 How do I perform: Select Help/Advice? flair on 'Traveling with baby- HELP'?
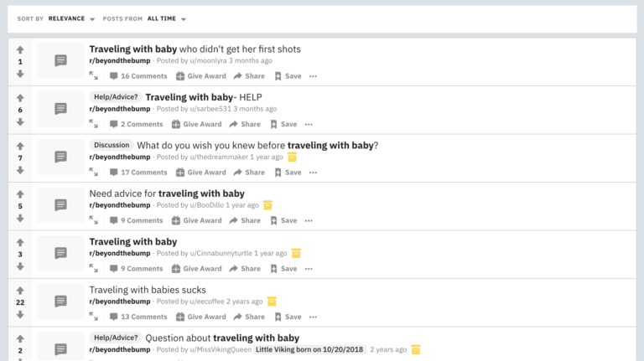[116, 97]
